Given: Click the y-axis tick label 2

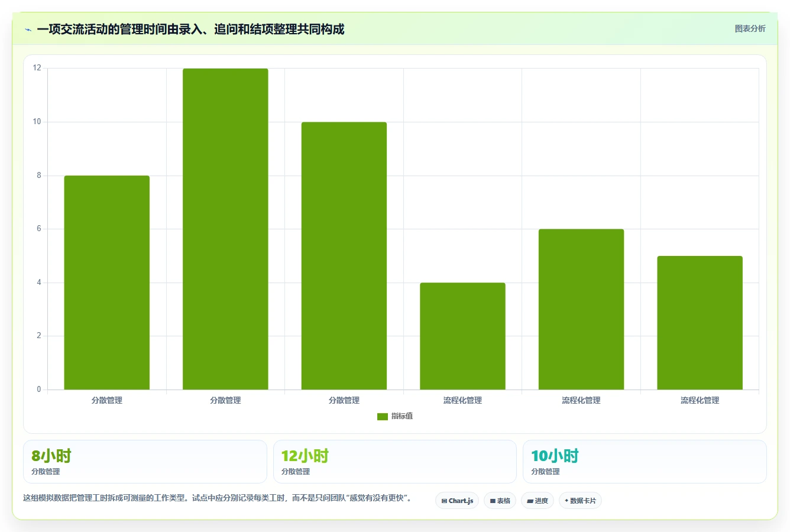Looking at the screenshot, I should pos(39,336).
